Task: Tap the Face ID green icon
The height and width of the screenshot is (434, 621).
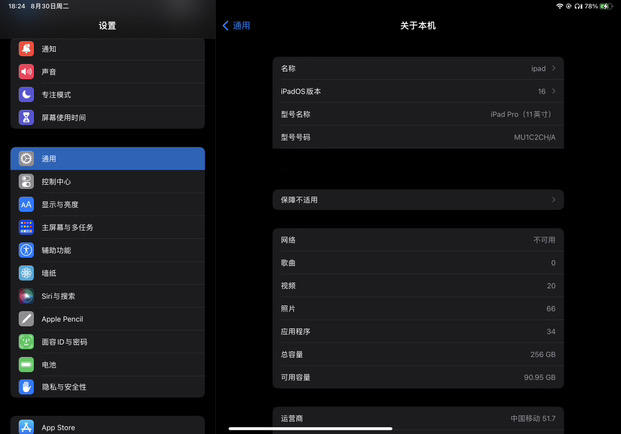Action: pyautogui.click(x=26, y=342)
